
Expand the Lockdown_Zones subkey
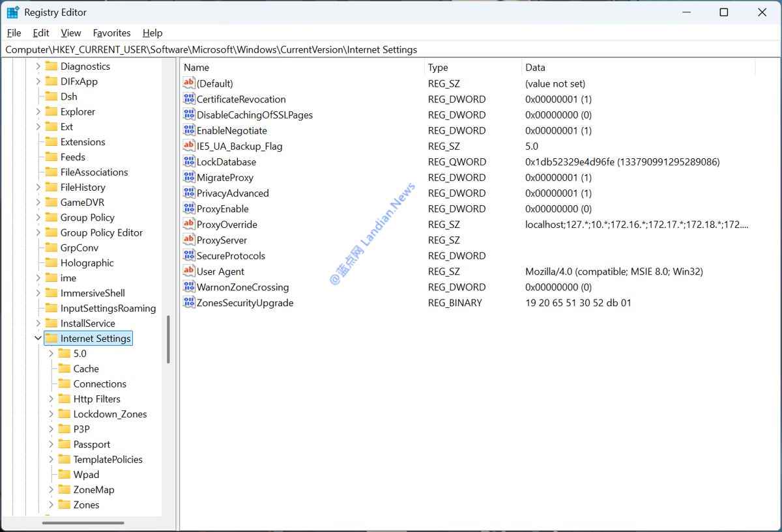[50, 413]
